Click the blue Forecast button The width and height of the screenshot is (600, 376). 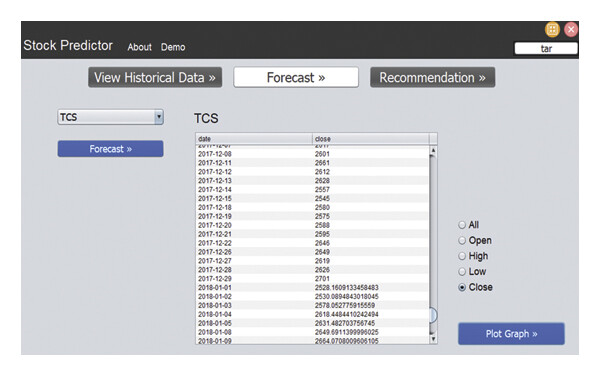coord(111,149)
